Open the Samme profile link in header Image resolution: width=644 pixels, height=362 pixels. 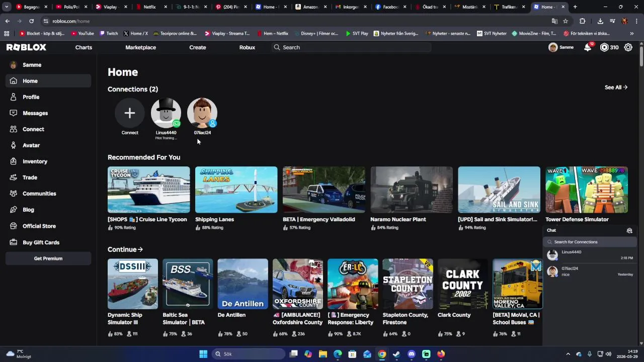pyautogui.click(x=561, y=47)
